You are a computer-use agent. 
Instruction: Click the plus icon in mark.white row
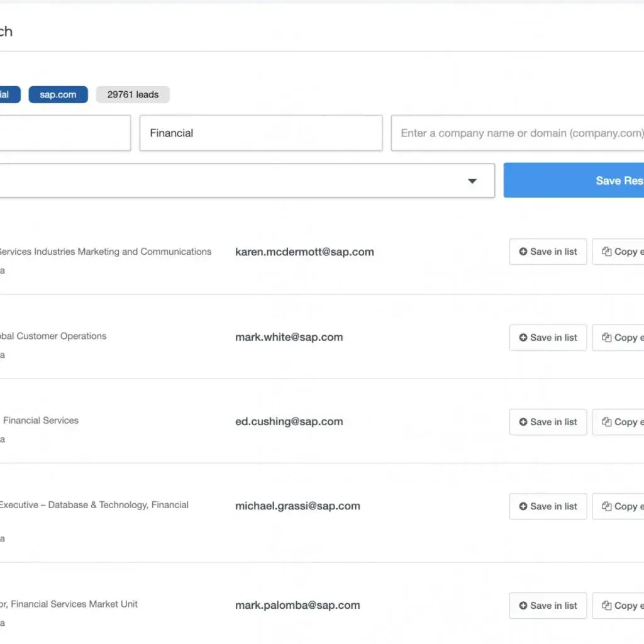tap(523, 338)
